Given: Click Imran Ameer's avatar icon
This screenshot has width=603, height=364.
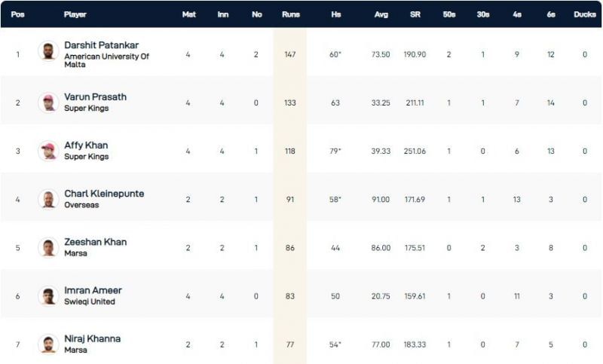Looking at the screenshot, I should click(48, 296).
